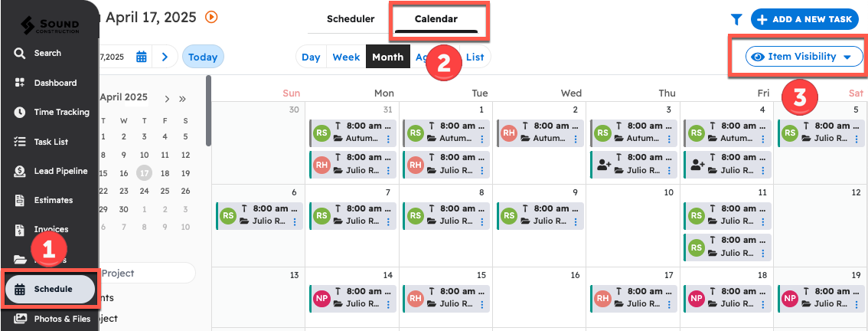The height and width of the screenshot is (331, 868).
Task: Click the filter funnel icon
Action: pos(736,20)
